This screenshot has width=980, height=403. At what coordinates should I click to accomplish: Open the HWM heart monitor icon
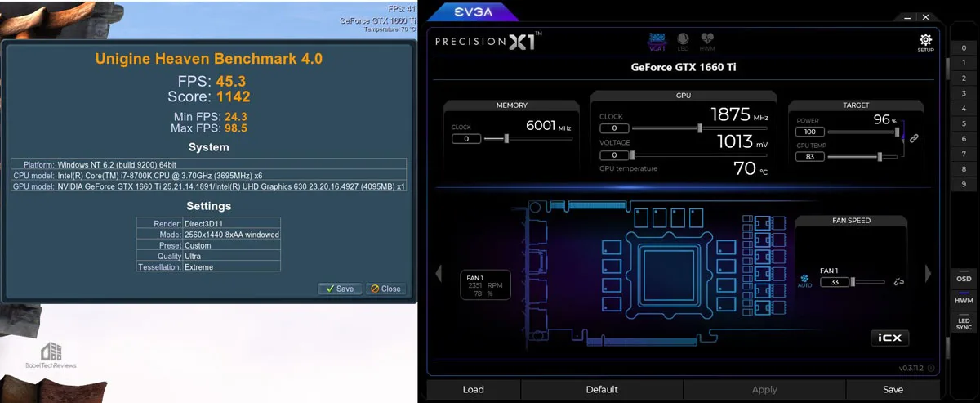click(x=707, y=42)
